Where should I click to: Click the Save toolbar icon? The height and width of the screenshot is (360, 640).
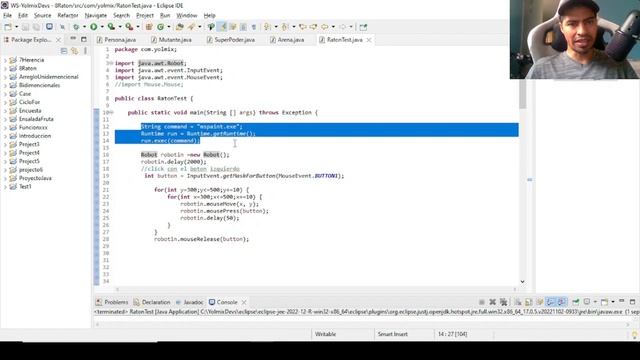[x=25, y=27]
